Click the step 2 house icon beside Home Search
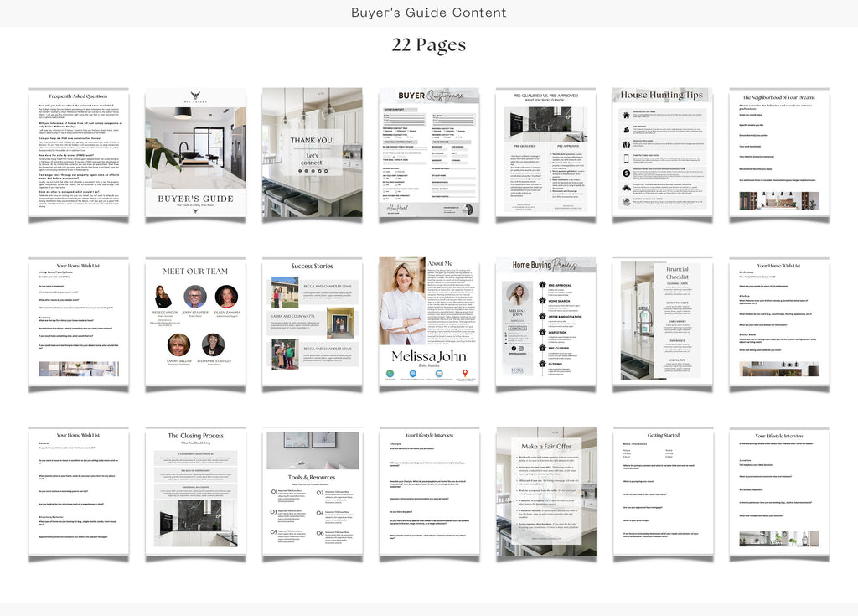 pos(542,301)
